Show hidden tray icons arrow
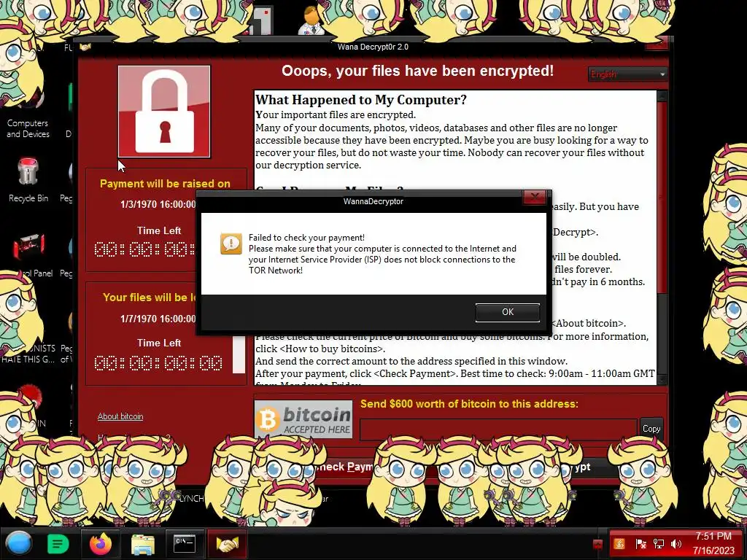The width and height of the screenshot is (747, 560). [x=597, y=544]
